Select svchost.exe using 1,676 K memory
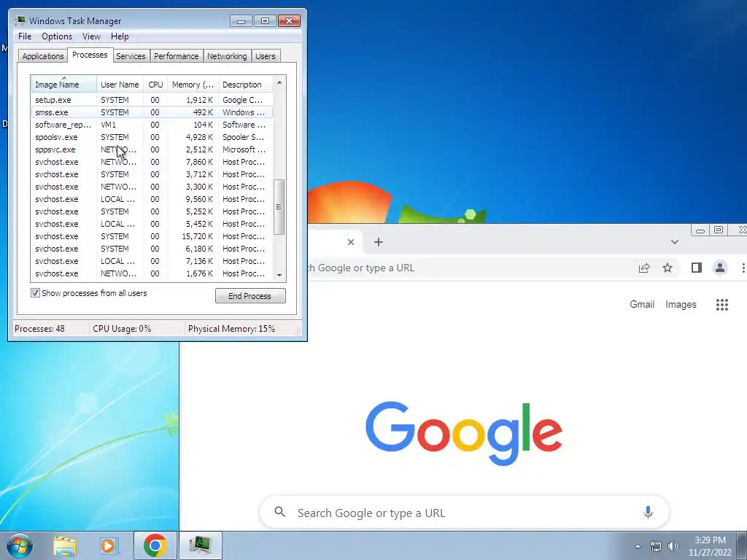The width and height of the screenshot is (747, 560). click(152, 273)
